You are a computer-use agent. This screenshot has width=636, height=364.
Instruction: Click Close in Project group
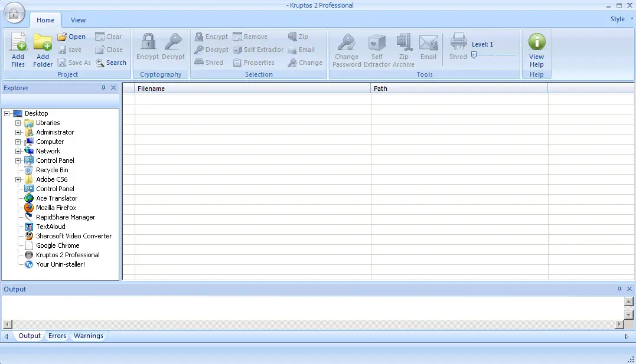tap(109, 50)
